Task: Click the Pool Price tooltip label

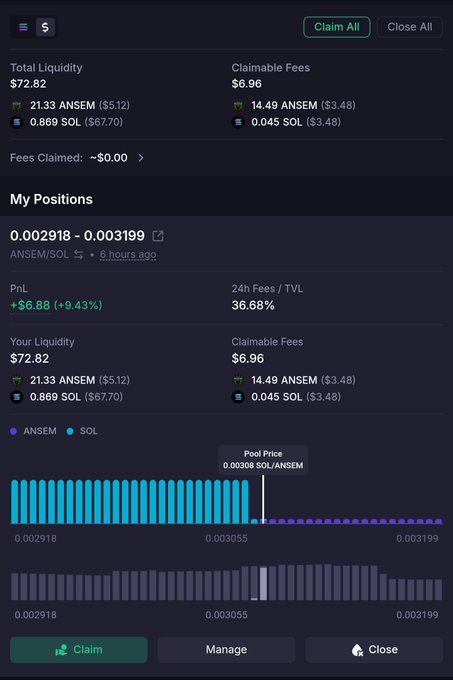Action: click(x=263, y=460)
